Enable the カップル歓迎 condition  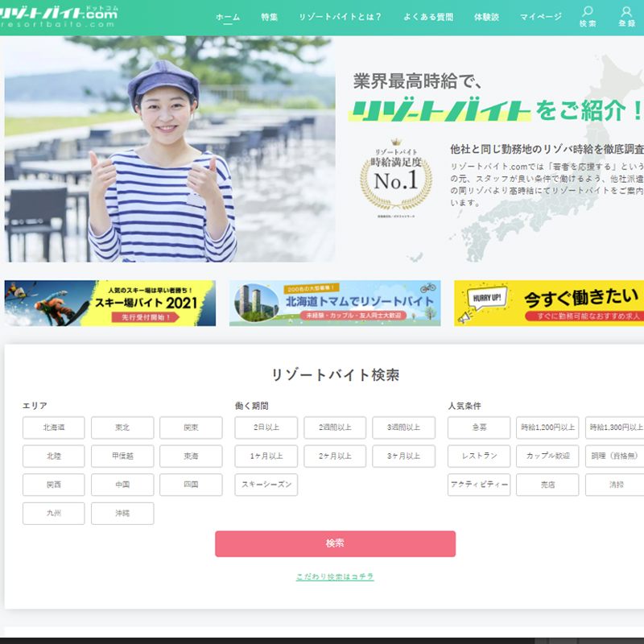click(547, 456)
